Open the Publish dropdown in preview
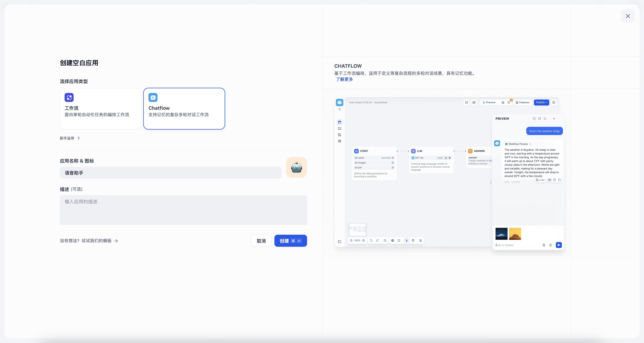 541,102
